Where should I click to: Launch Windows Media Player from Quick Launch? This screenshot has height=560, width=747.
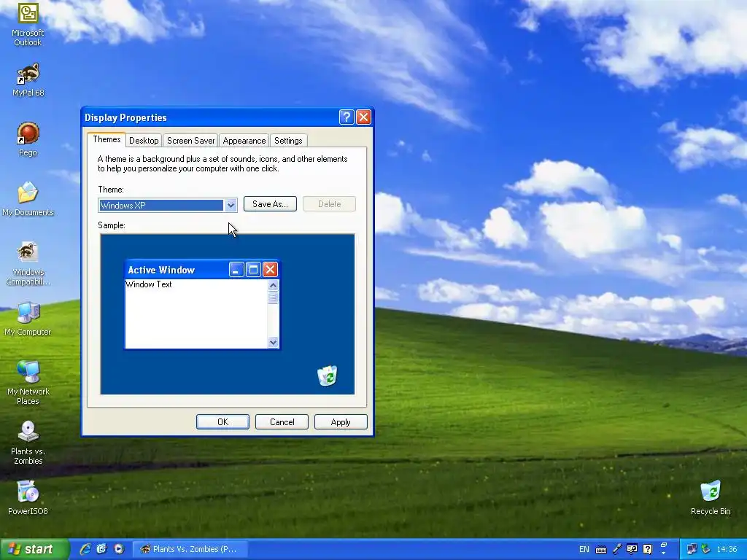coord(119,549)
